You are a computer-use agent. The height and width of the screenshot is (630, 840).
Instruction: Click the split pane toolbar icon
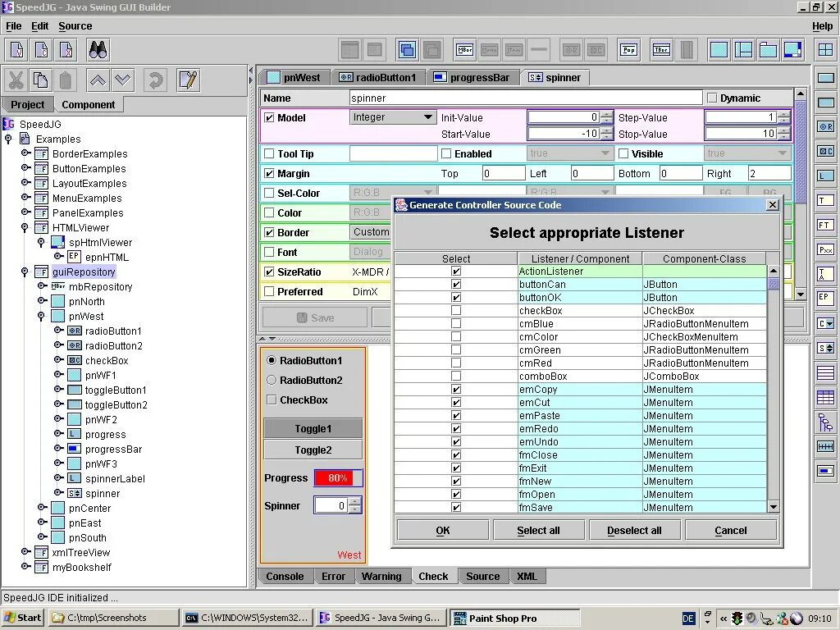[x=743, y=50]
